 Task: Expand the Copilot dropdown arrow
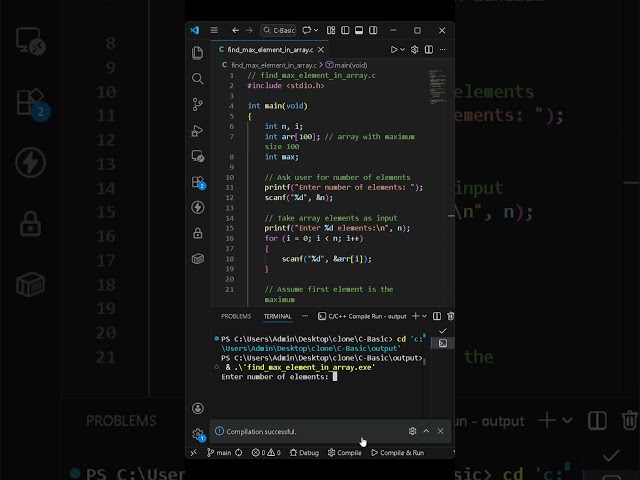(316, 30)
